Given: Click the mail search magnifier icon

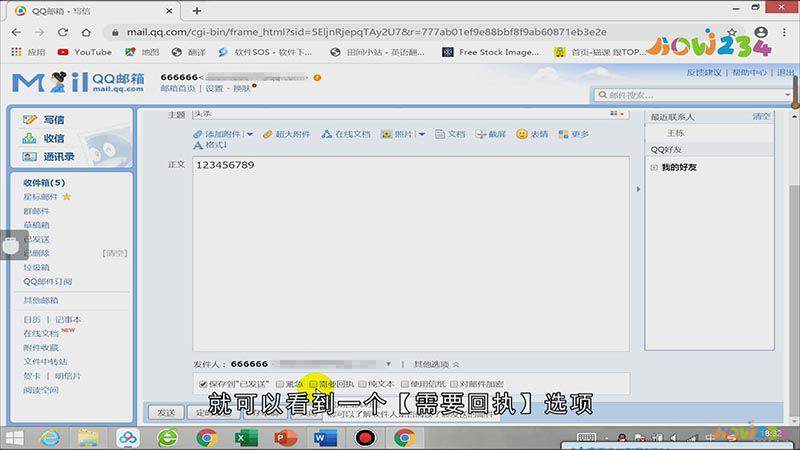Looking at the screenshot, I should [x=603, y=95].
